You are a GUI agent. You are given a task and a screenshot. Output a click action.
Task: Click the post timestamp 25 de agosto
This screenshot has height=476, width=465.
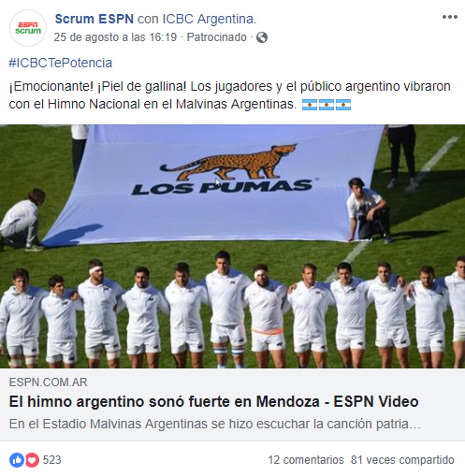coord(115,37)
